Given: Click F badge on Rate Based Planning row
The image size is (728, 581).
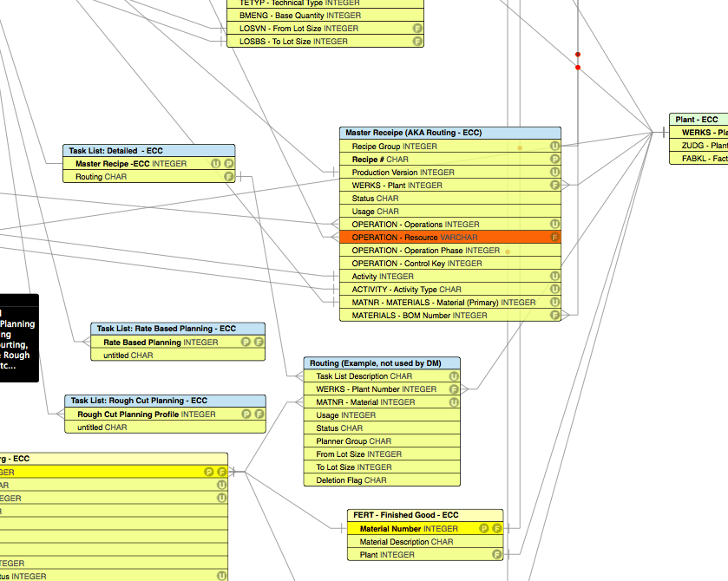Looking at the screenshot, I should 259,342.
